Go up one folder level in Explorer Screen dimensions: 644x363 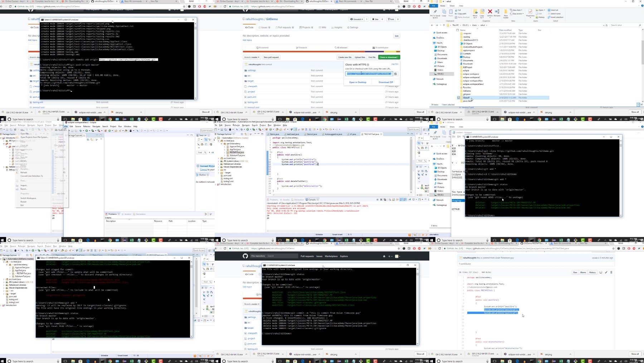[444, 25]
